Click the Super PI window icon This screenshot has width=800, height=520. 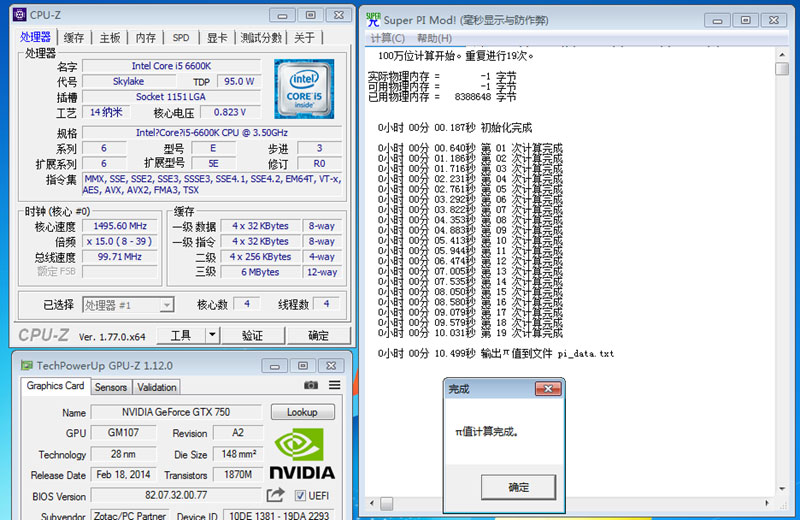[373, 20]
